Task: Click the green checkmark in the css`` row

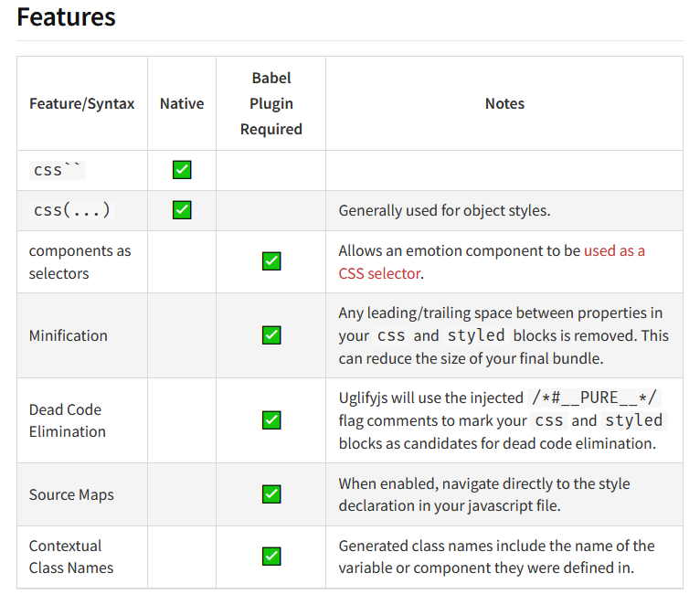Action: click(x=182, y=170)
